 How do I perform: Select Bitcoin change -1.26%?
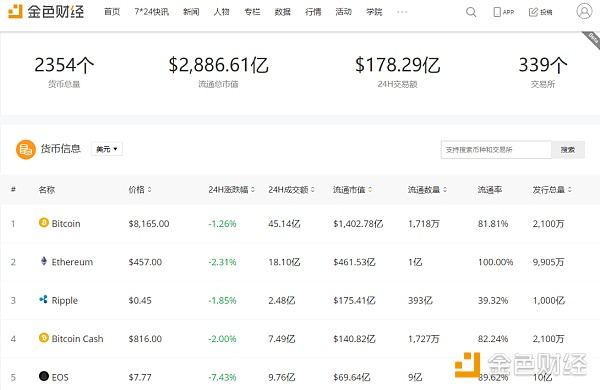222,224
